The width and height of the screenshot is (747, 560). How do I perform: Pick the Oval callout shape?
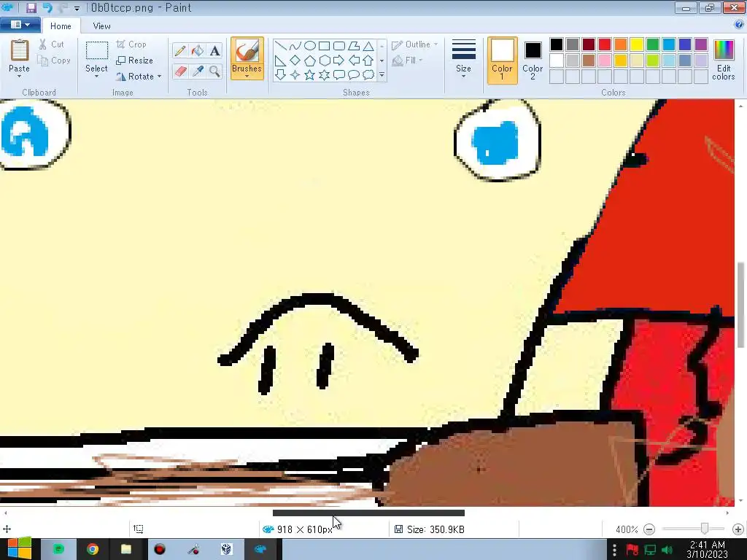[x=354, y=75]
